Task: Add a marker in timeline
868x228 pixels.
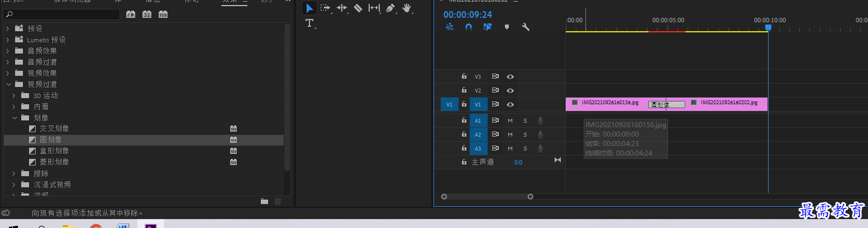Action: (507, 26)
